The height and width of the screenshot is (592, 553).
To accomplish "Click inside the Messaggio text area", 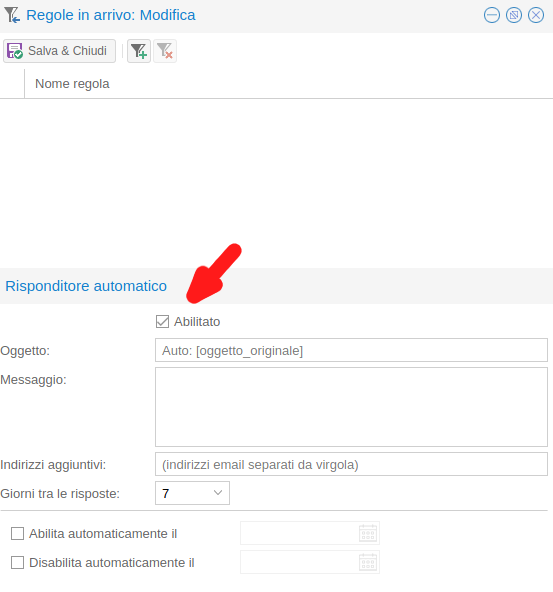I will click(x=351, y=407).
